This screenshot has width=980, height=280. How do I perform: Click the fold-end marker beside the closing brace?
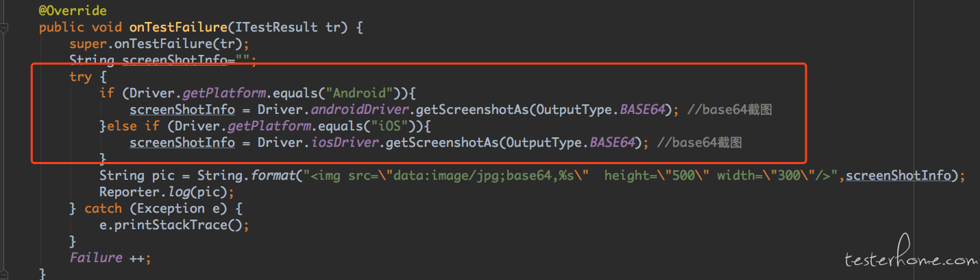click(4, 273)
